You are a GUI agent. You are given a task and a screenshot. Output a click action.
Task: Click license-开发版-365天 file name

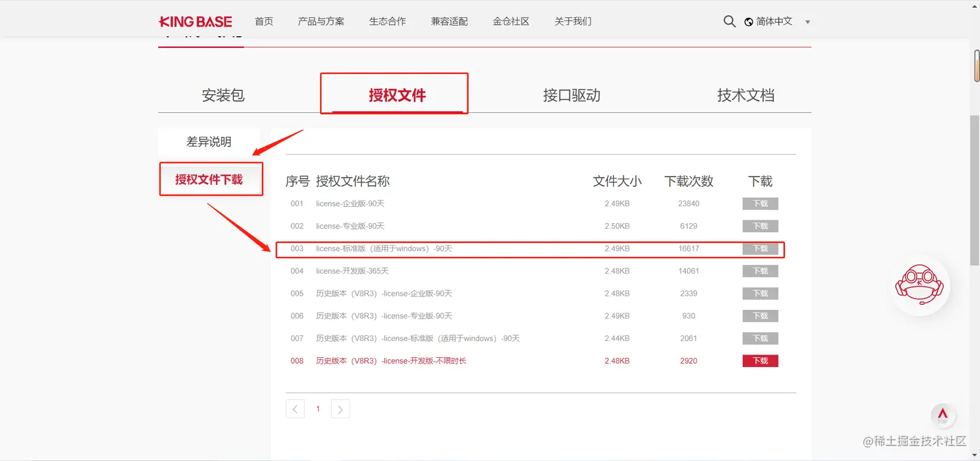352,271
